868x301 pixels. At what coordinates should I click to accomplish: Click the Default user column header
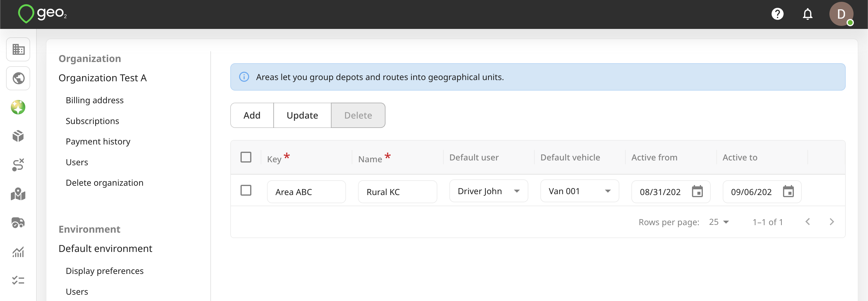(x=474, y=157)
